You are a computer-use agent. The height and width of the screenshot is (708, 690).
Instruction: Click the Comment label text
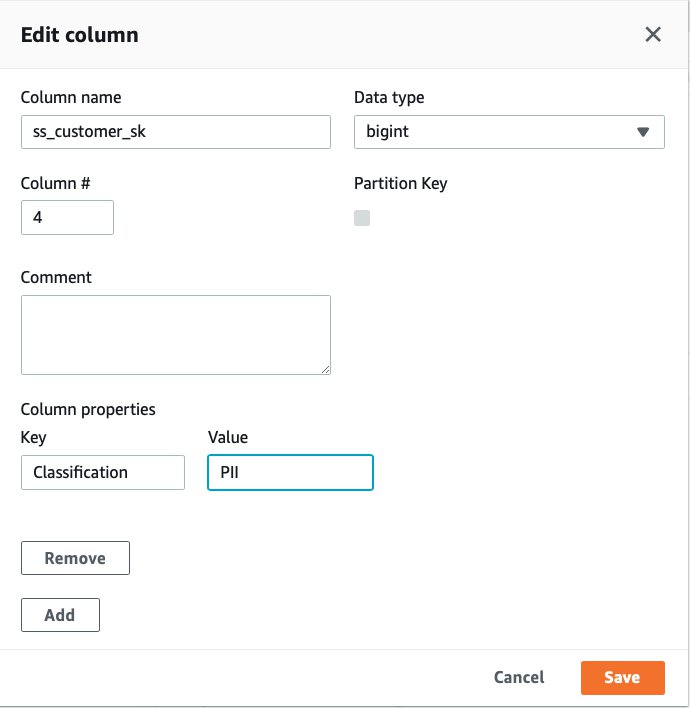pyautogui.click(x=56, y=277)
